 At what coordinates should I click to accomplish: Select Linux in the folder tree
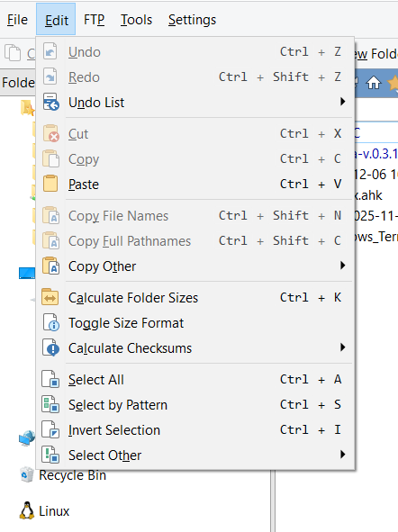point(54,511)
